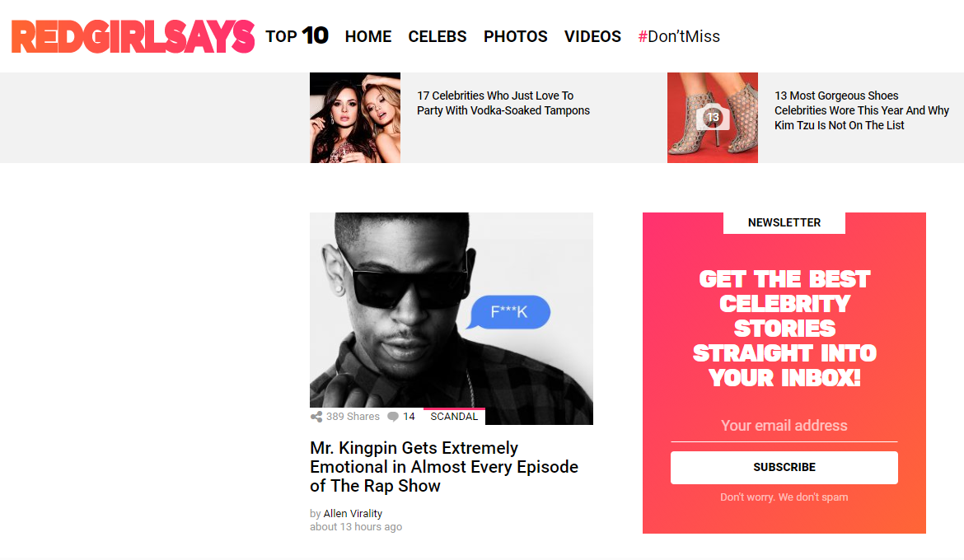
Task: Click the REDGIRLSAYS site logo
Action: pyautogui.click(x=133, y=36)
